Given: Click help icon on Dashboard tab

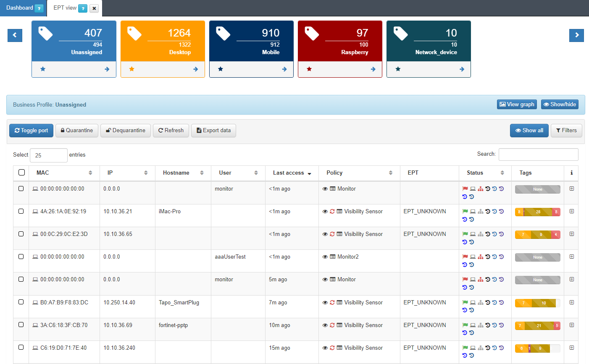Looking at the screenshot, I should coord(39,8).
